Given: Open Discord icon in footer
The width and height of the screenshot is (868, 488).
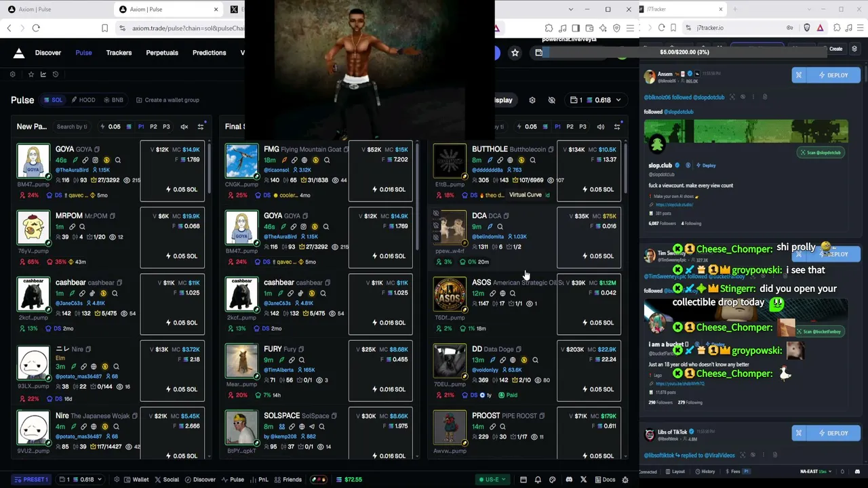Looking at the screenshot, I should point(569,480).
